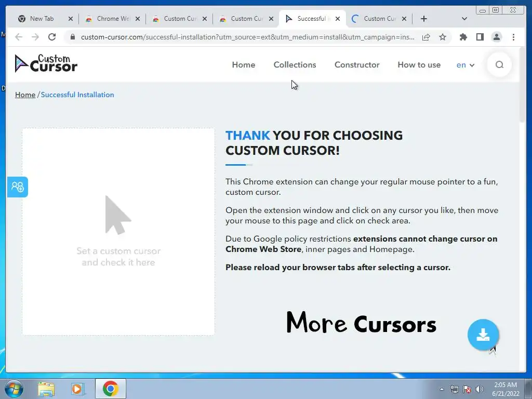This screenshot has width=532, height=399.
Task: Click the Custom Cursor logo
Action: click(x=46, y=63)
